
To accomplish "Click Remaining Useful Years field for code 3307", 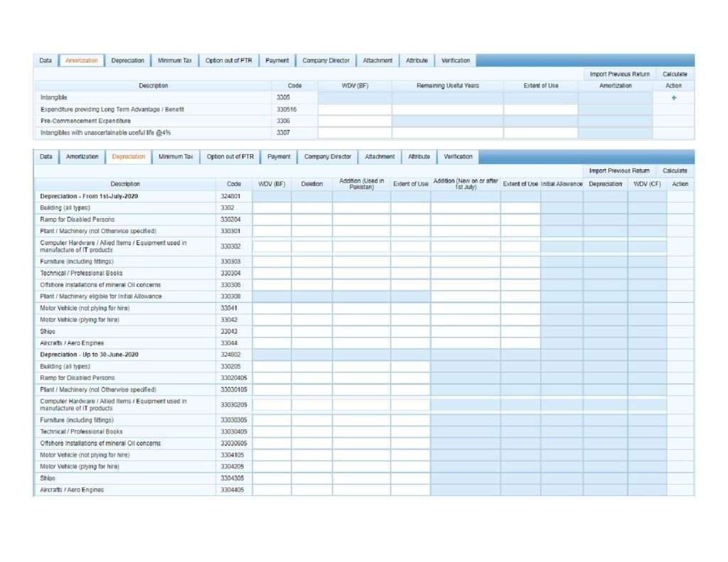I will (447, 133).
